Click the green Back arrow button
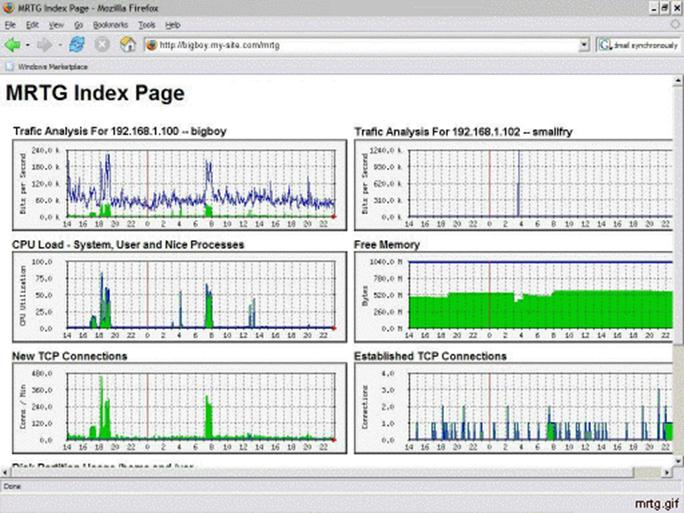Image resolution: width=684 pixels, height=513 pixels. (12, 45)
